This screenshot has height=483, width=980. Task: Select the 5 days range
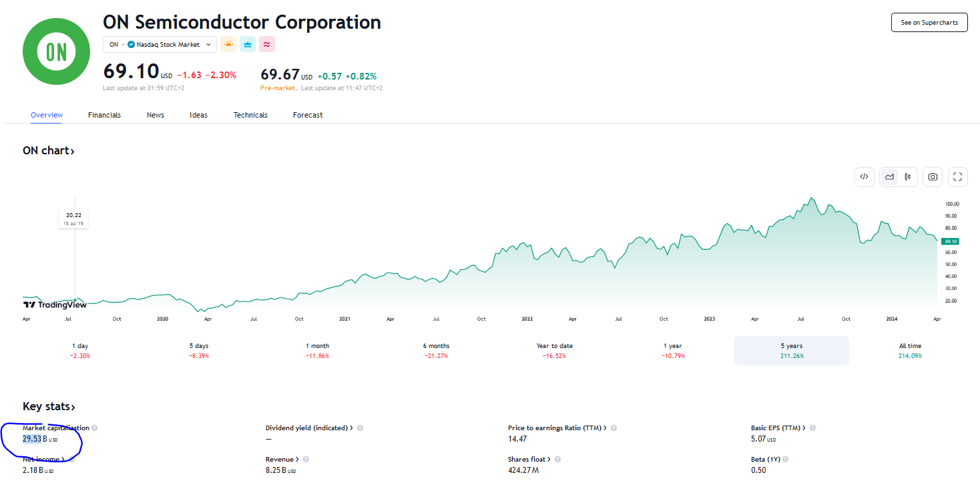coord(199,351)
